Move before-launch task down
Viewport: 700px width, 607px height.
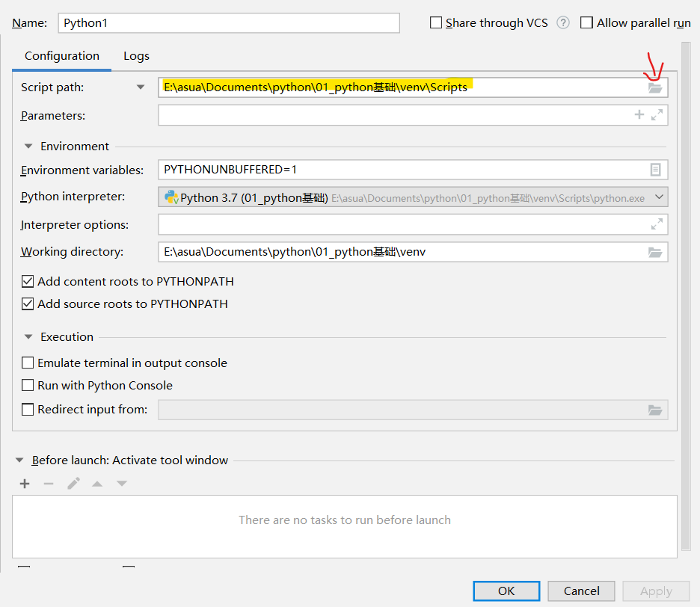[x=122, y=484]
